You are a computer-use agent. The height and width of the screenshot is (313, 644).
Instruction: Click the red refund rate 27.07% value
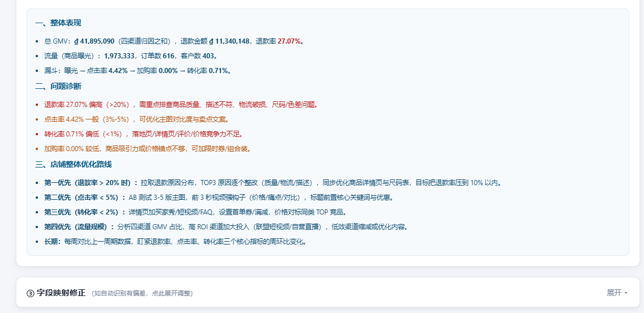pos(289,41)
